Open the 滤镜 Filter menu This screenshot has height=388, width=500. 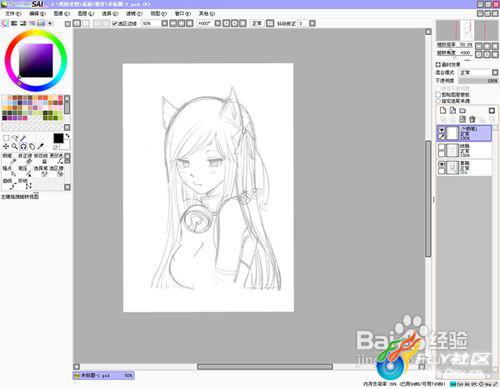(x=134, y=14)
